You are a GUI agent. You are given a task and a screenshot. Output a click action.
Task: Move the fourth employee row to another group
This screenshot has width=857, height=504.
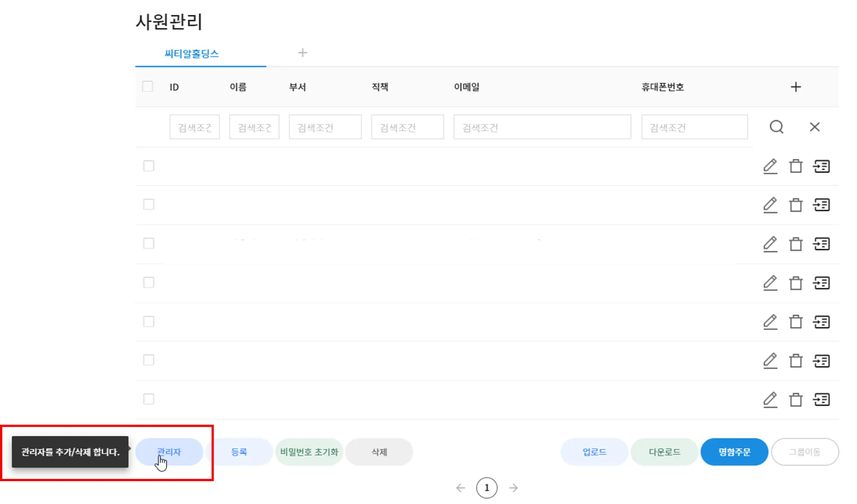click(822, 283)
